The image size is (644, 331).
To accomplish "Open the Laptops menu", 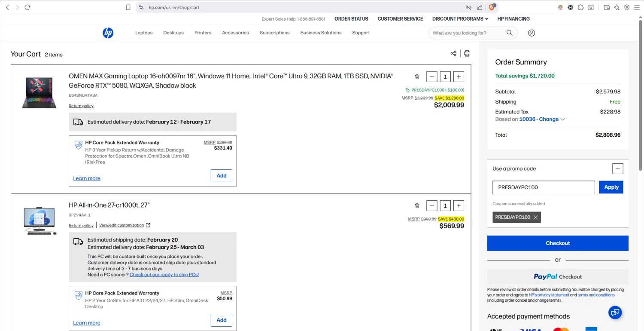I will [144, 33].
